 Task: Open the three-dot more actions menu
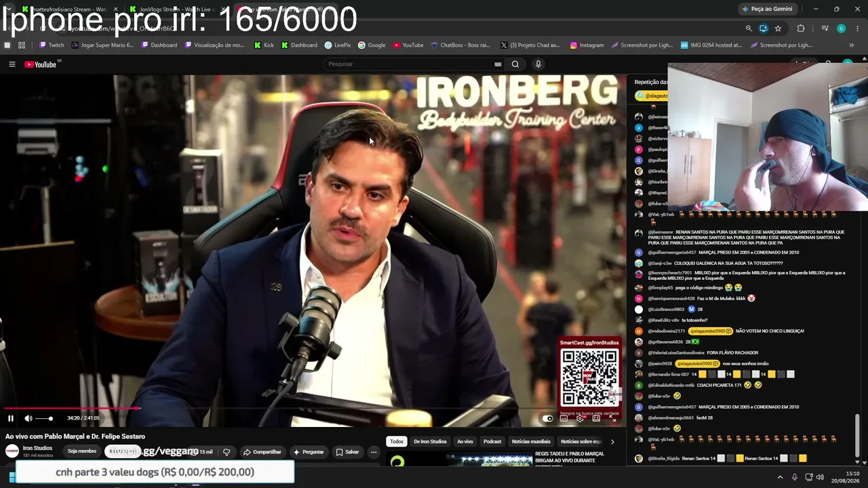(x=374, y=452)
